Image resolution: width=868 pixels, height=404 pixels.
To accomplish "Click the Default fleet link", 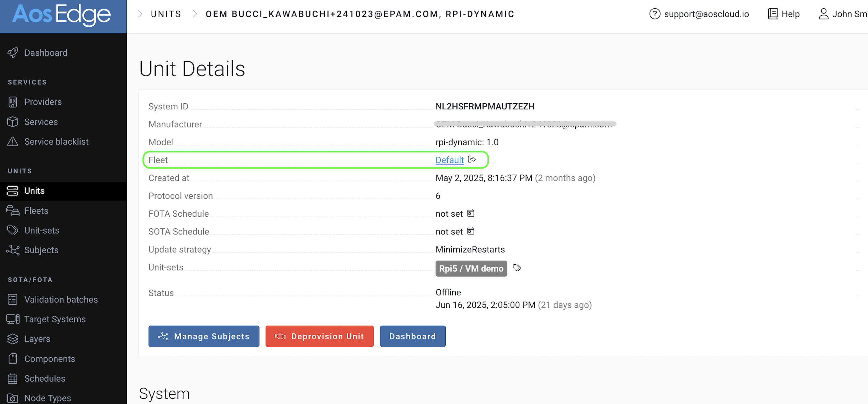I will [449, 160].
